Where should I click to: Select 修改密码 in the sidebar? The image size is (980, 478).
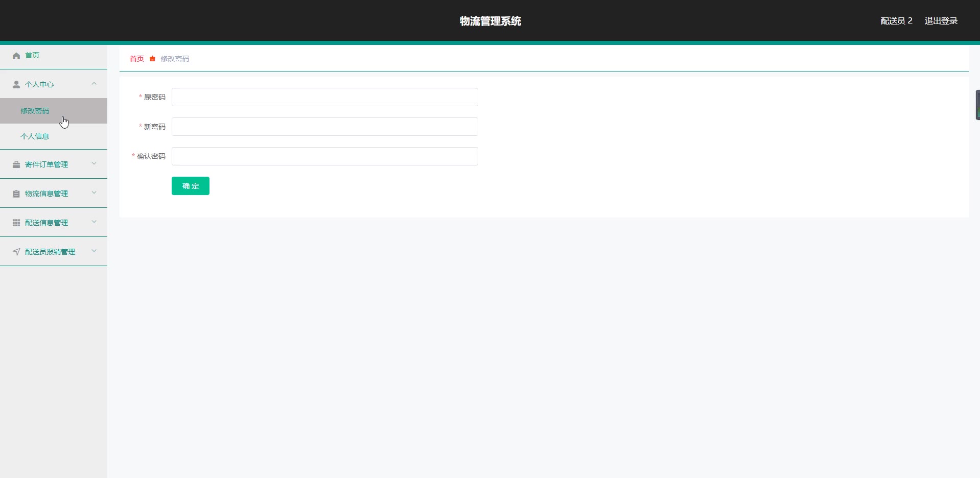[54, 111]
